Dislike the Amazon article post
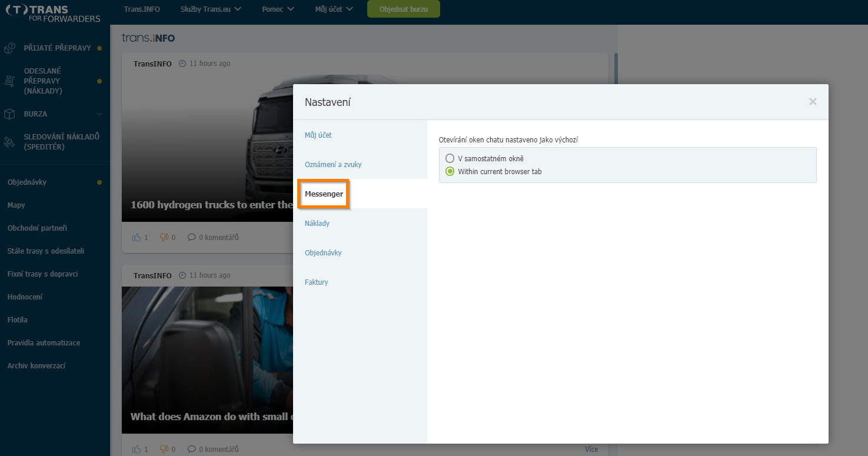This screenshot has height=456, width=868. click(x=164, y=450)
